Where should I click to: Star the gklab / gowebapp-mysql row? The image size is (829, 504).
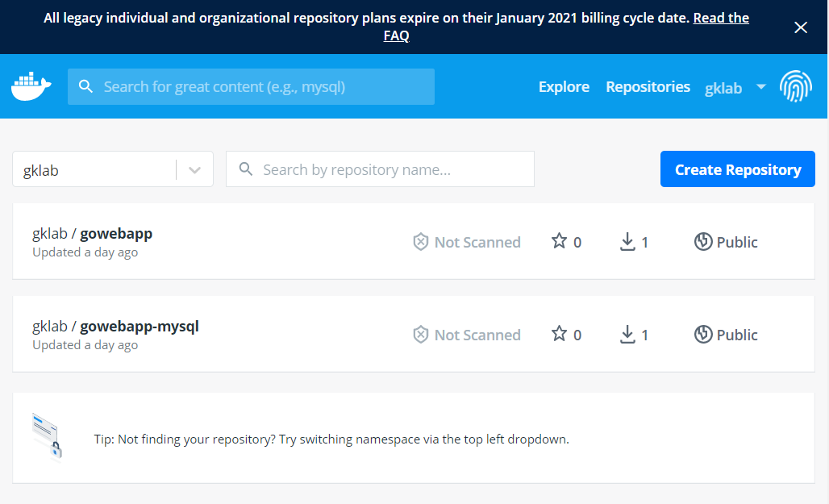[x=559, y=334]
